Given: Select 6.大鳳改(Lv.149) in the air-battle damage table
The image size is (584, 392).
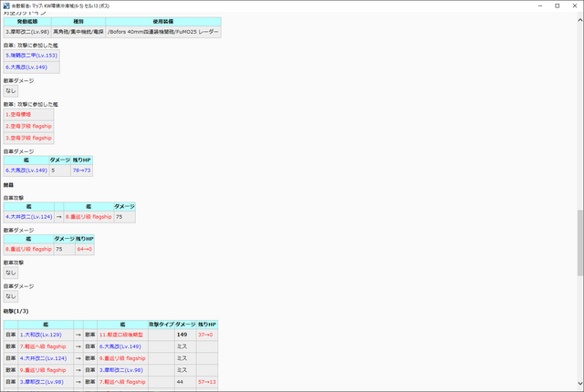Looking at the screenshot, I should pyautogui.click(x=26, y=170).
